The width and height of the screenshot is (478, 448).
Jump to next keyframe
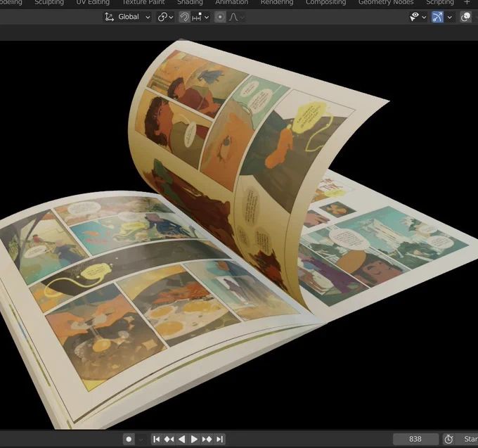tap(207, 439)
